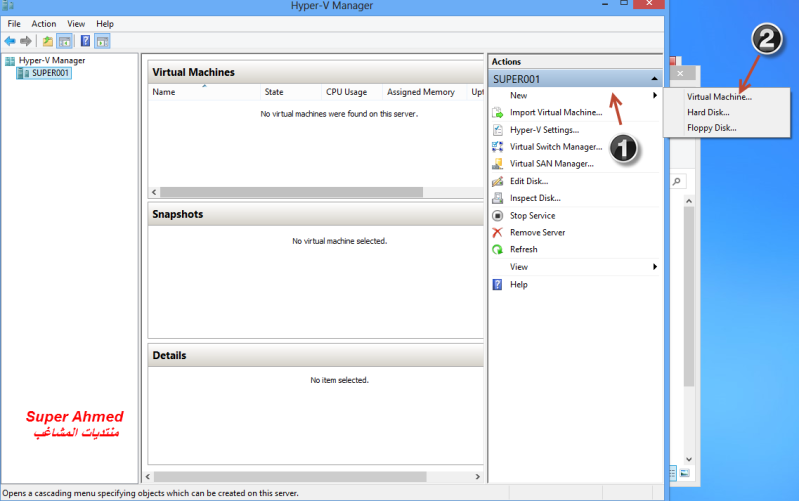The height and width of the screenshot is (501, 799).
Task: Click the Virtual SAN Manager icon
Action: click(497, 164)
